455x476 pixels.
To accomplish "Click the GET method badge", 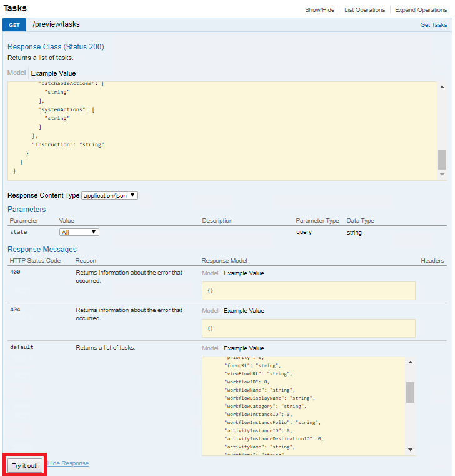I will 14,25.
